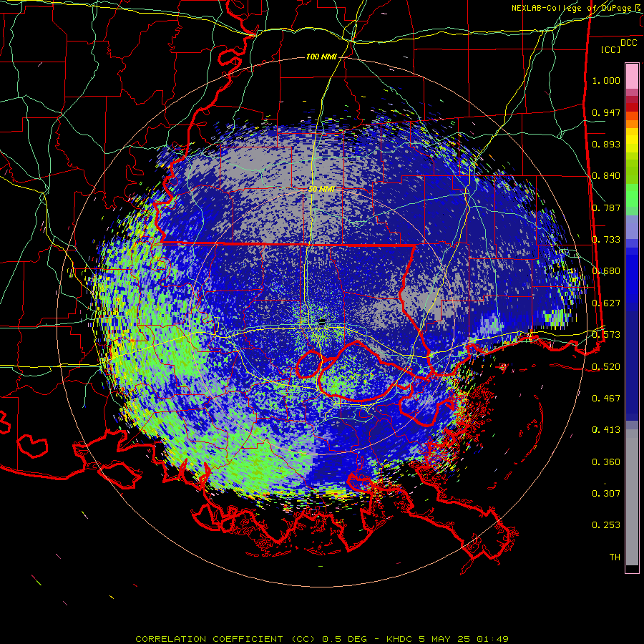The image size is (644, 644).
Task: Click the 0.947 legend label
Action: click(x=606, y=112)
